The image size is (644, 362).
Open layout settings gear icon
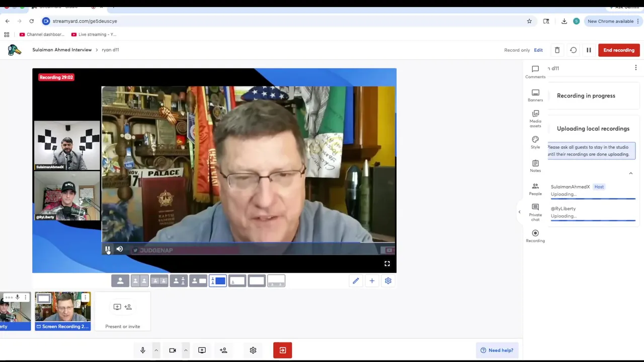tap(388, 281)
